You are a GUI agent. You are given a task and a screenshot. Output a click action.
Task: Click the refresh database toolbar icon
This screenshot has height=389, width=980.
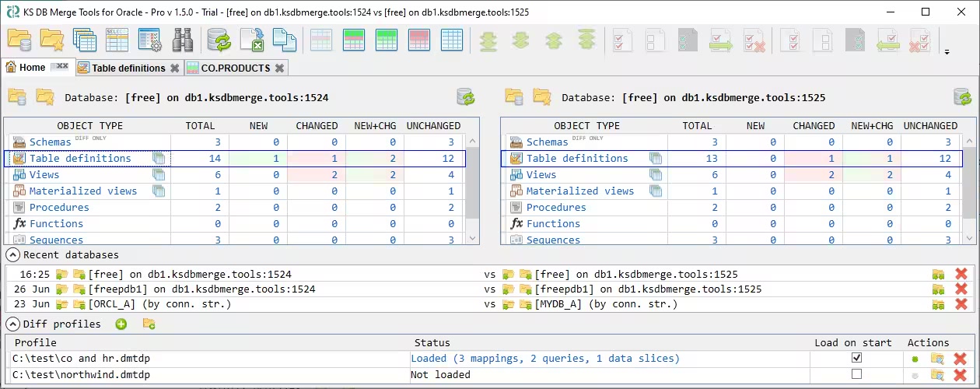[219, 40]
